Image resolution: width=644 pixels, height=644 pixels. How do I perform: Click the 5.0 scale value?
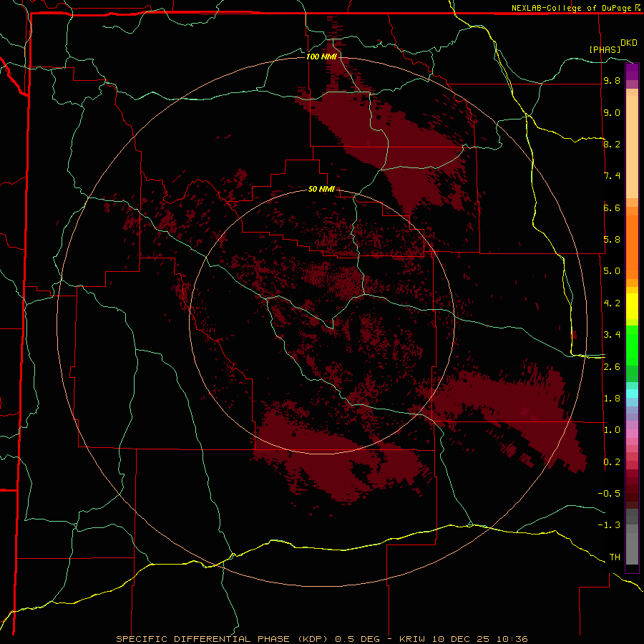tap(612, 271)
